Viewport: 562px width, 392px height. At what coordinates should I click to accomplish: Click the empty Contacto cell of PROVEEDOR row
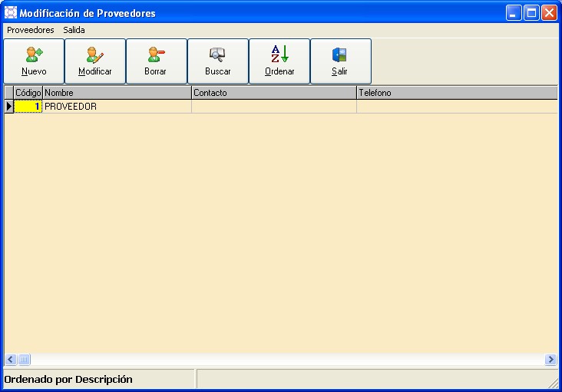[274, 107]
